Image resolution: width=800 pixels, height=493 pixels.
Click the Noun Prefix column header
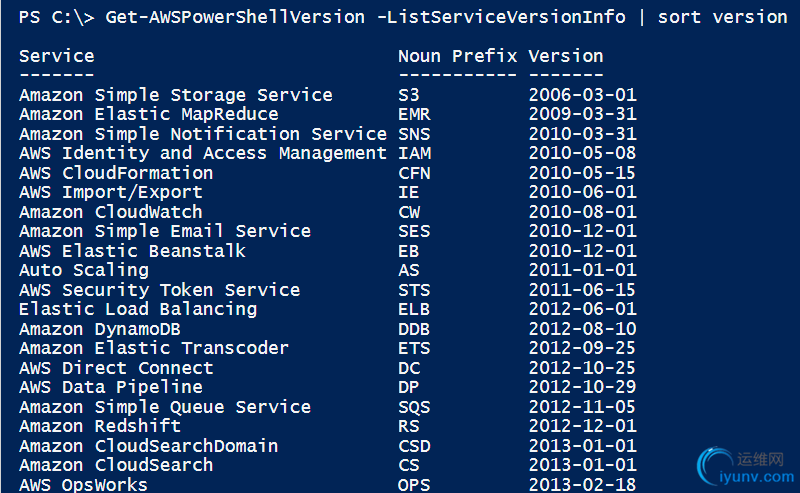pyautogui.click(x=457, y=56)
